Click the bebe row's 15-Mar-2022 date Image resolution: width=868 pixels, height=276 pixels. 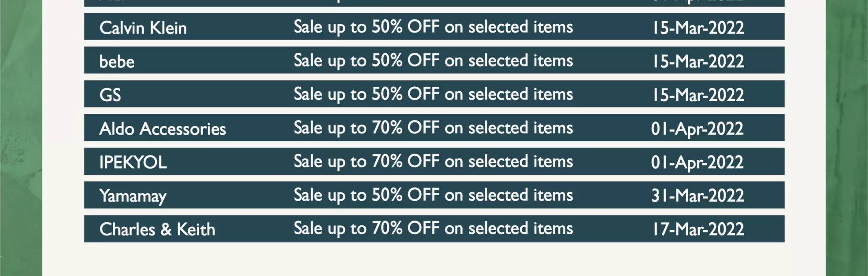[x=698, y=62]
